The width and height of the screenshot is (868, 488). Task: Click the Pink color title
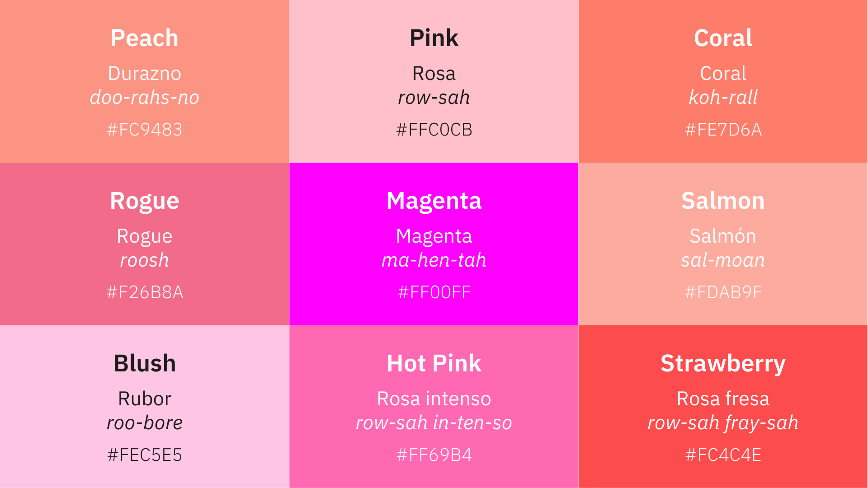(434, 38)
